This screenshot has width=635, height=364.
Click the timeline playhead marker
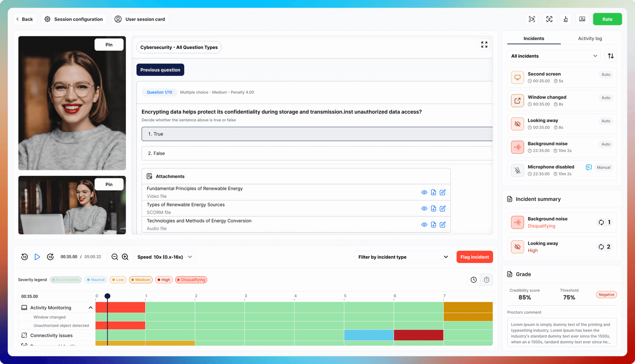[x=108, y=296]
